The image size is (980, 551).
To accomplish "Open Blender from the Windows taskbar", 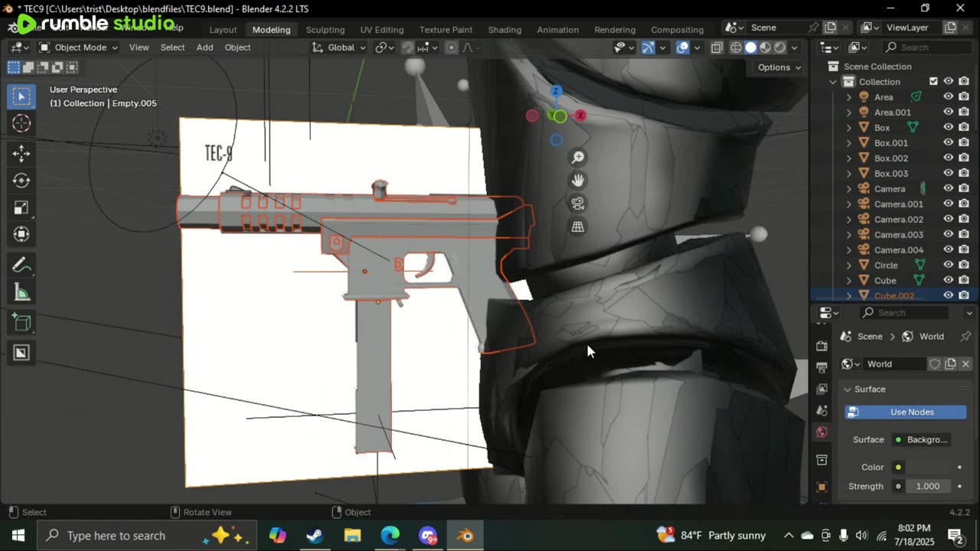I will 465,535.
